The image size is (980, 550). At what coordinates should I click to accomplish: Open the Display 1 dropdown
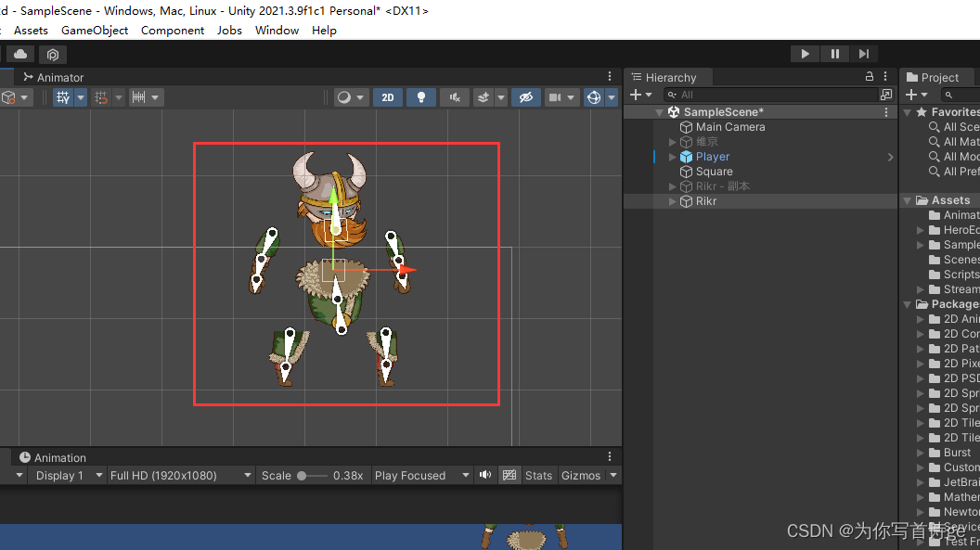(68, 476)
